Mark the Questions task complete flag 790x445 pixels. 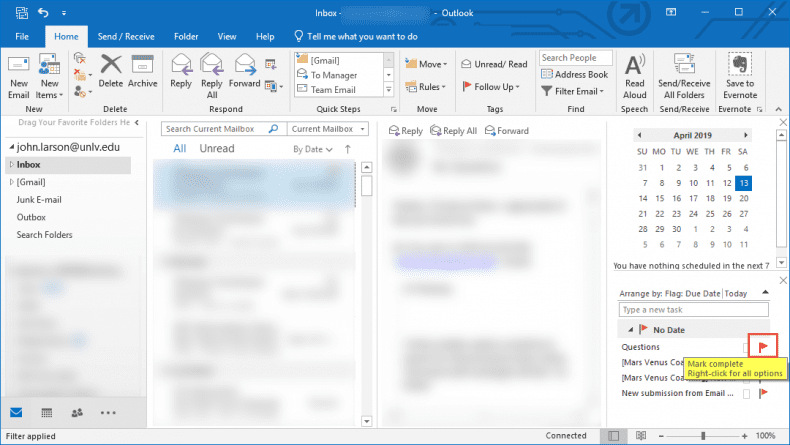pyautogui.click(x=764, y=346)
